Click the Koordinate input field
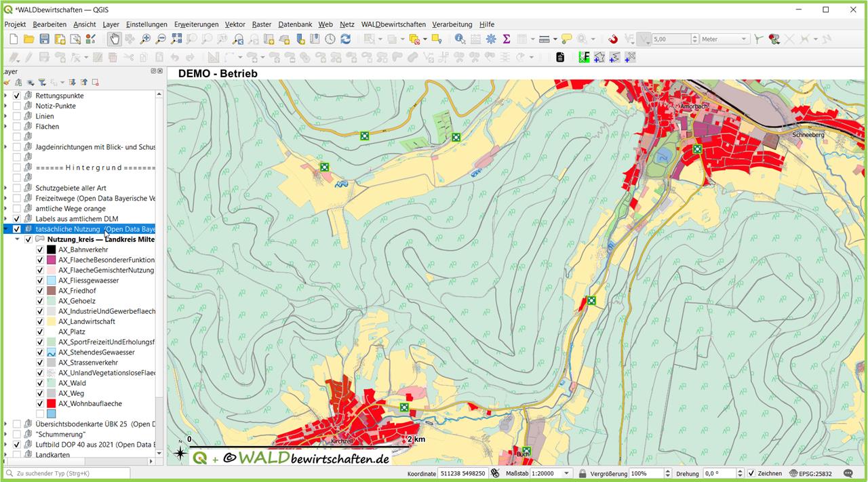Image resolution: width=868 pixels, height=482 pixels. pyautogui.click(x=462, y=473)
